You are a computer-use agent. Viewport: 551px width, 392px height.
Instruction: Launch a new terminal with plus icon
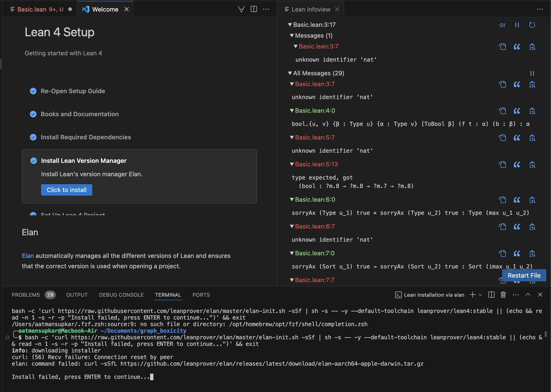point(472,295)
